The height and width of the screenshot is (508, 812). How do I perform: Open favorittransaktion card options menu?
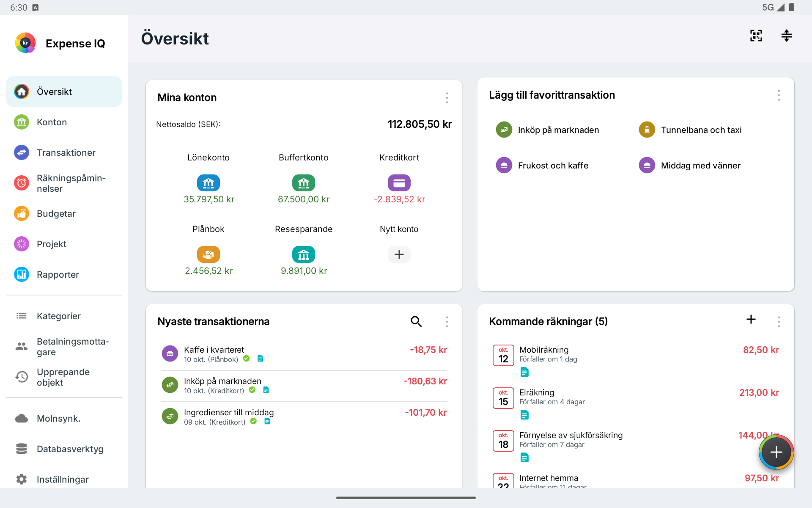[779, 95]
